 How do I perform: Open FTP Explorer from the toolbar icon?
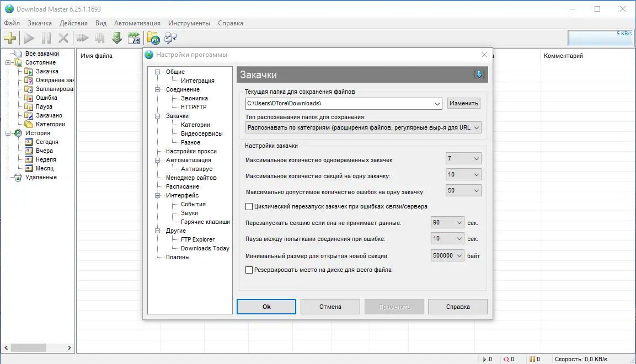click(x=153, y=38)
